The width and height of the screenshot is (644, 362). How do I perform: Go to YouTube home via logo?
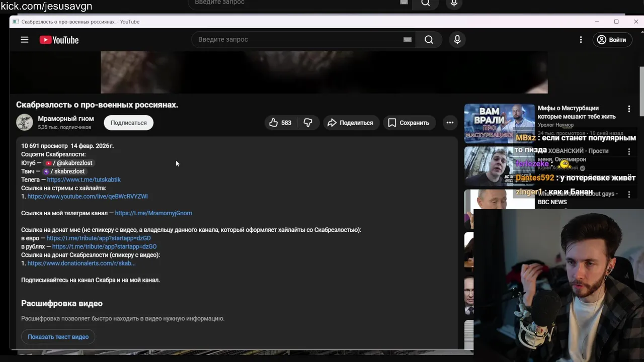59,40
